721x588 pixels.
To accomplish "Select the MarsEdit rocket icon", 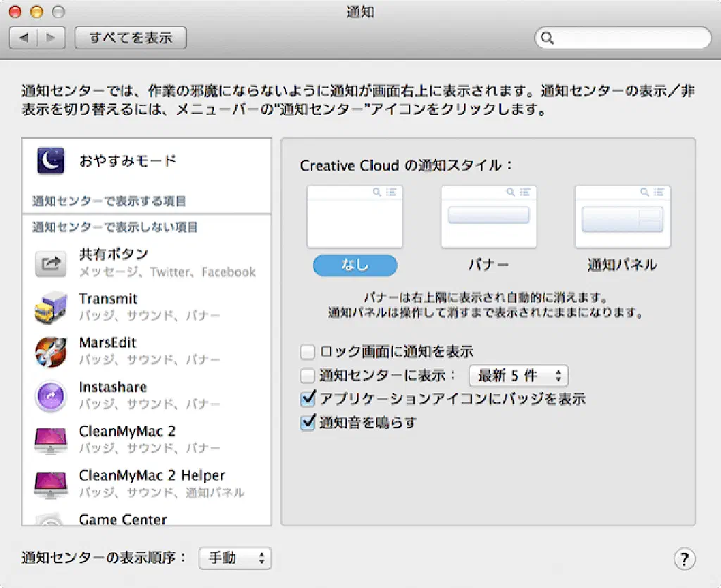I will click(x=51, y=351).
